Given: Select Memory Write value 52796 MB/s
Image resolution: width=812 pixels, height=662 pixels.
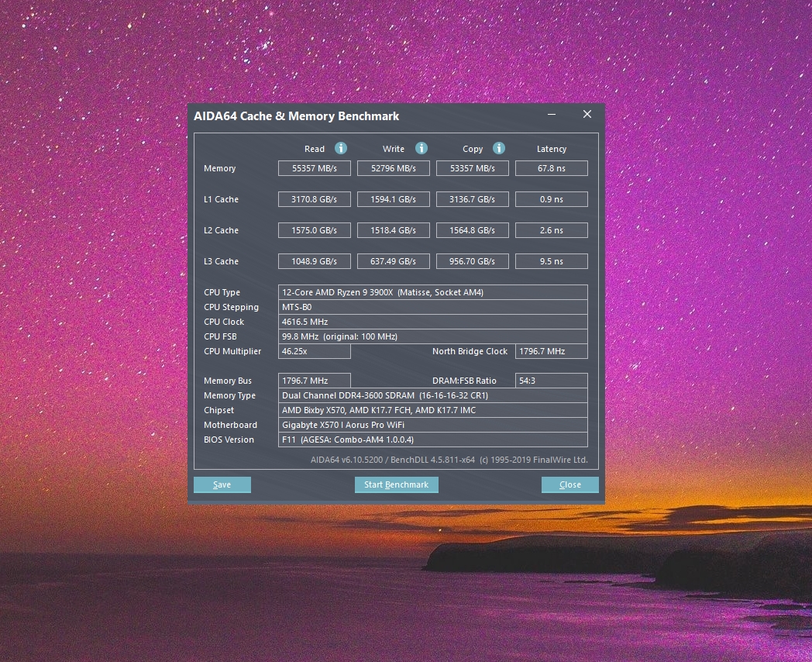Looking at the screenshot, I should 394,168.
